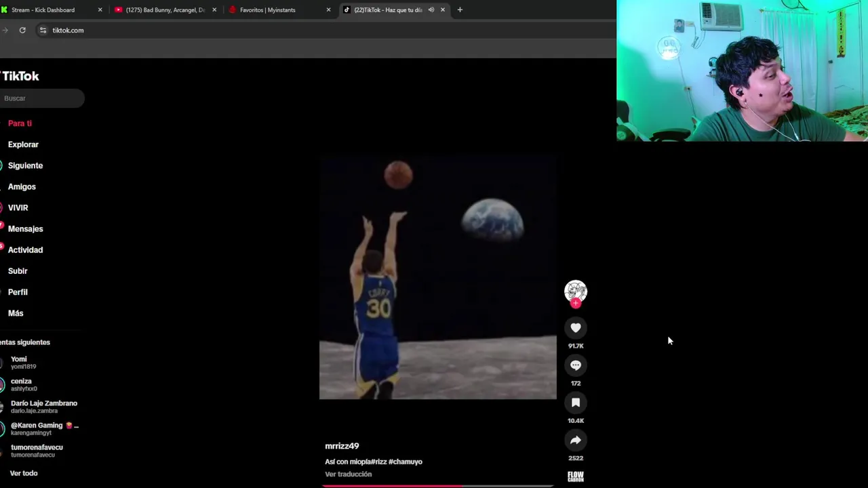This screenshot has height=488, width=868.
Task: Open the creator's profile avatar beside the video
Action: pos(576,291)
